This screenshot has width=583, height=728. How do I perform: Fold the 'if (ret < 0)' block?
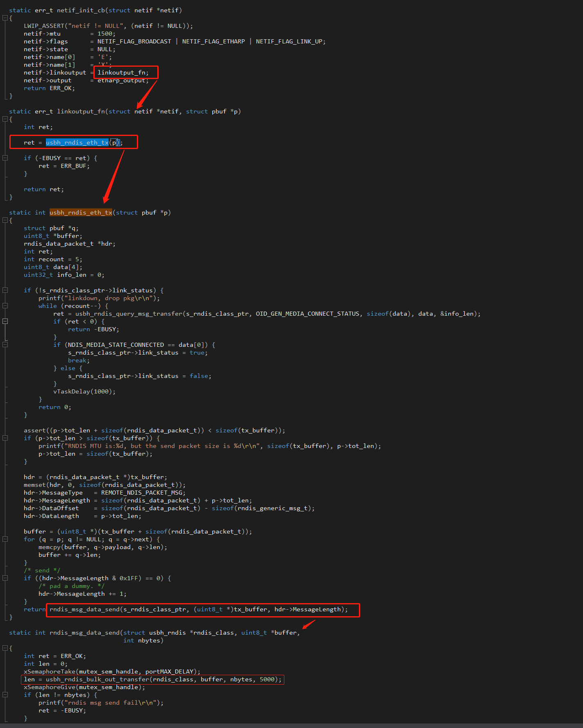(x=5, y=321)
